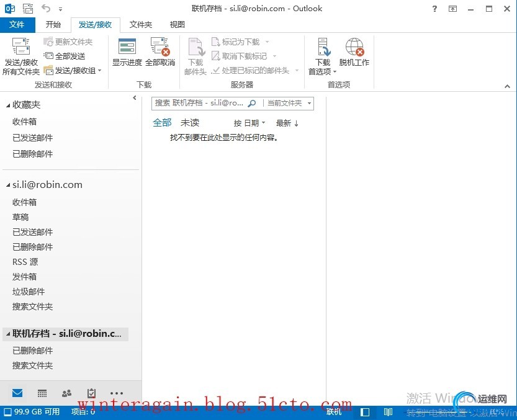
Task: Open Deleted Items (已删除邮件) under Favorites
Action: (x=33, y=154)
